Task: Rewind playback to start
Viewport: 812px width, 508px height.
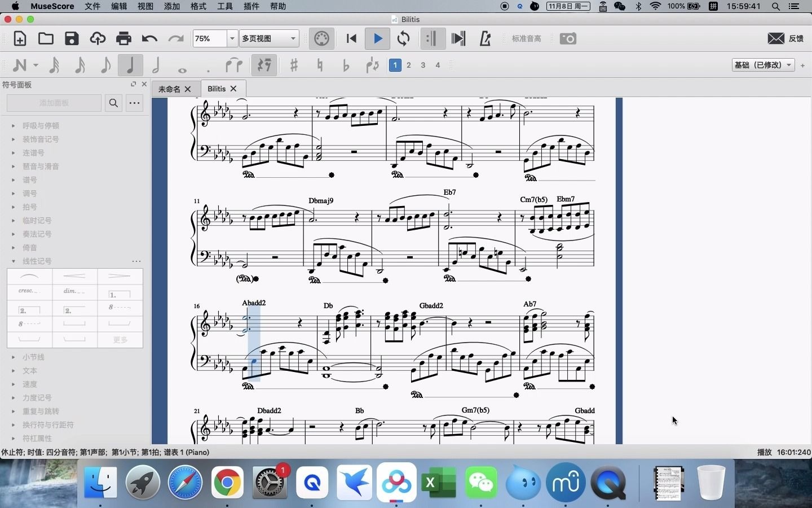Action: (351, 38)
